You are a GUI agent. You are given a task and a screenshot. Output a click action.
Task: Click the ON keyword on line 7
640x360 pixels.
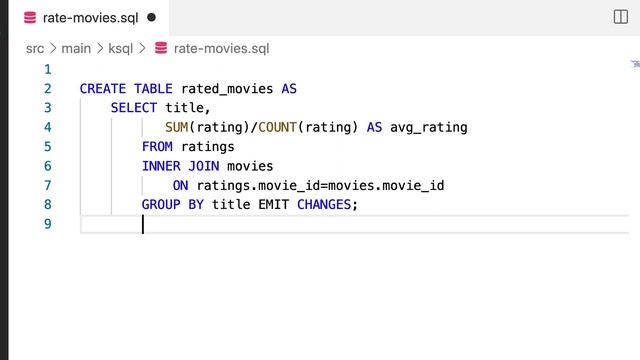[x=180, y=185]
